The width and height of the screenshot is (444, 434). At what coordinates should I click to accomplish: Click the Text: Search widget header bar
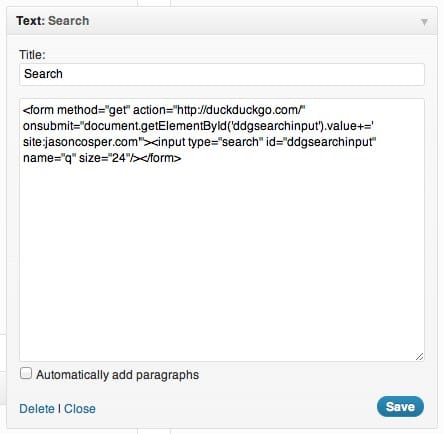point(222,21)
